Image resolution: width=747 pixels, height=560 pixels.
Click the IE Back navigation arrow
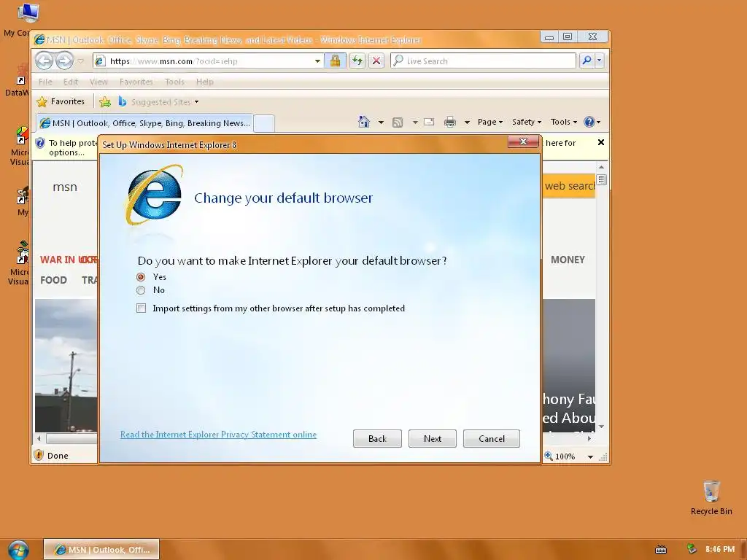pyautogui.click(x=44, y=61)
